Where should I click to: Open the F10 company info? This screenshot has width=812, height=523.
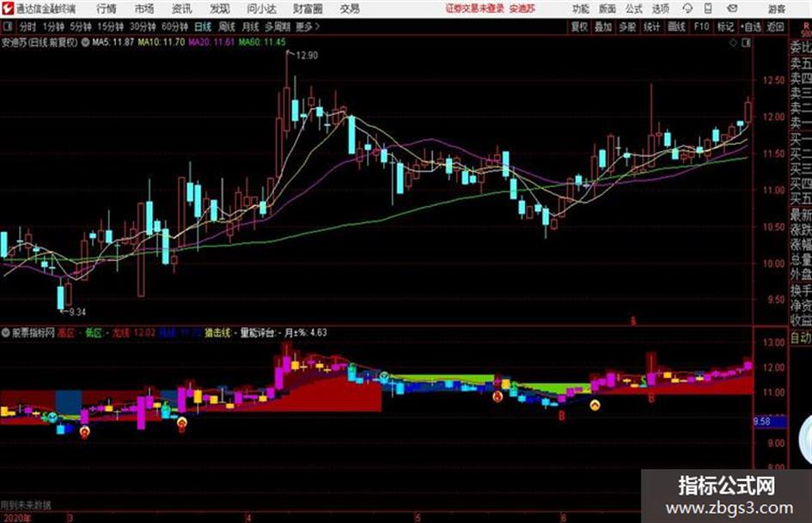point(702,27)
